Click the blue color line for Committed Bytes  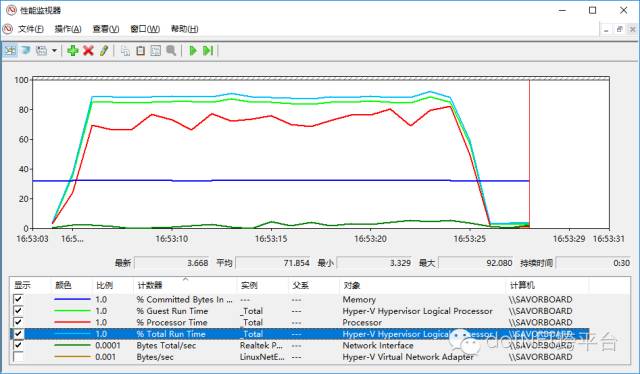[x=72, y=299]
